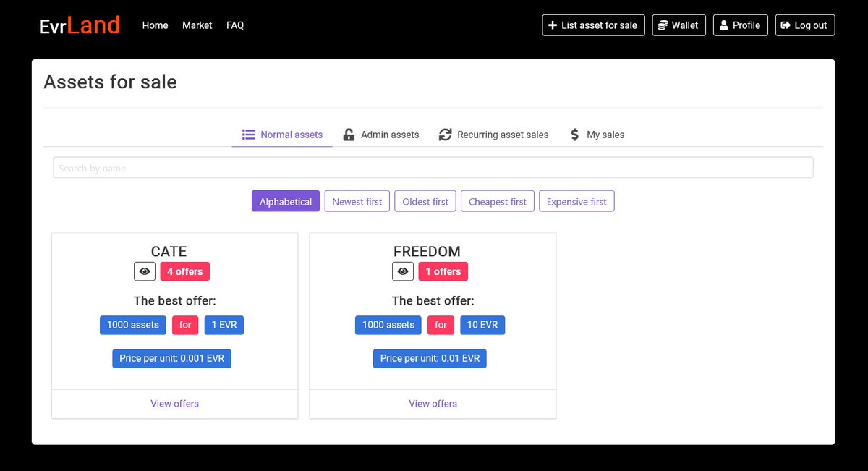Click the refresh icon beside Recurring asset sales
868x471 pixels.
[444, 135]
